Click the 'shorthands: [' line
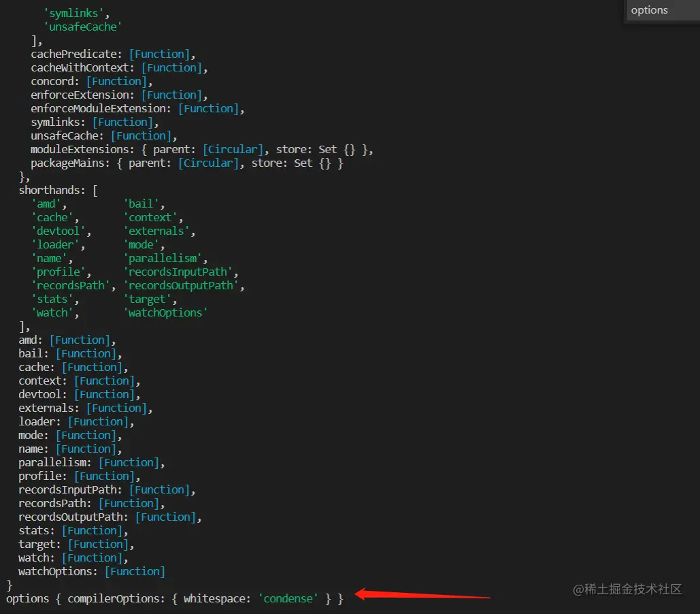The width and height of the screenshot is (700, 614). coord(58,191)
